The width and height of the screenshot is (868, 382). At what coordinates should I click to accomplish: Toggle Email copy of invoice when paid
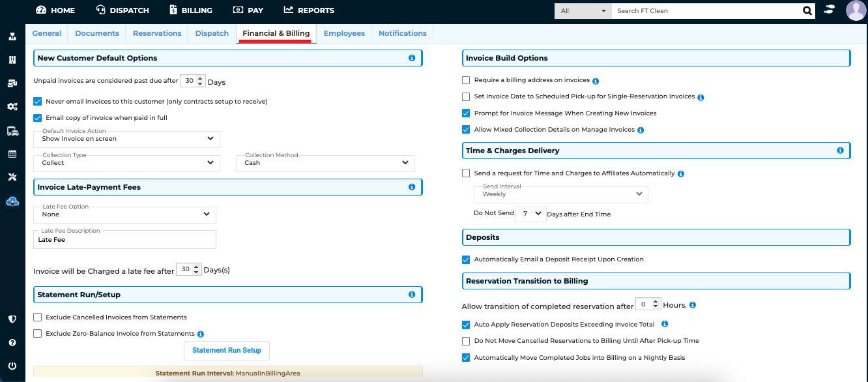click(38, 118)
